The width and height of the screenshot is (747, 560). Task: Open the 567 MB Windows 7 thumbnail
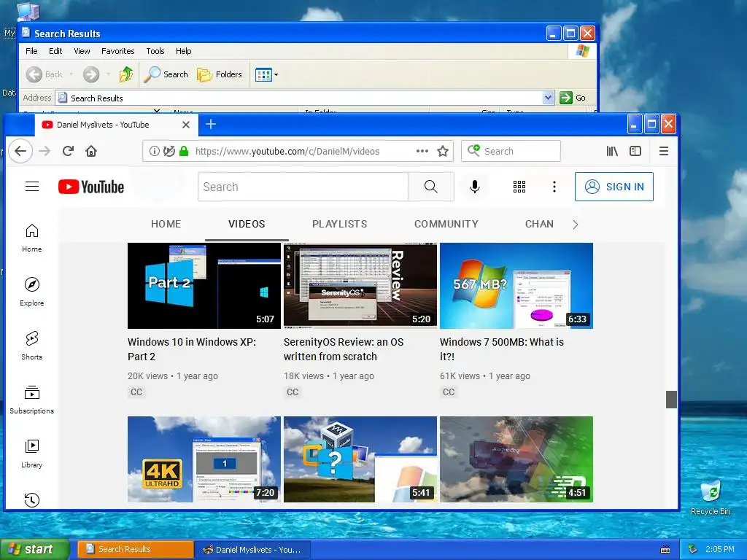click(x=516, y=286)
